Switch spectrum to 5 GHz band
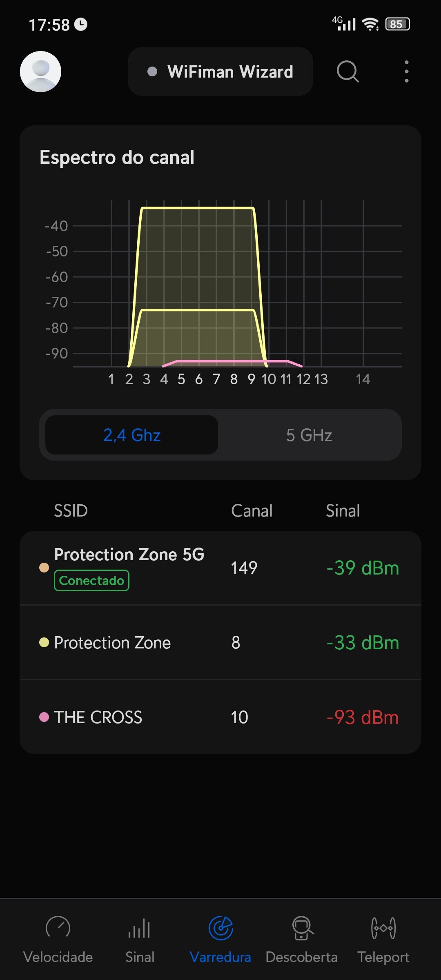Image resolution: width=441 pixels, height=980 pixels. pos(309,435)
